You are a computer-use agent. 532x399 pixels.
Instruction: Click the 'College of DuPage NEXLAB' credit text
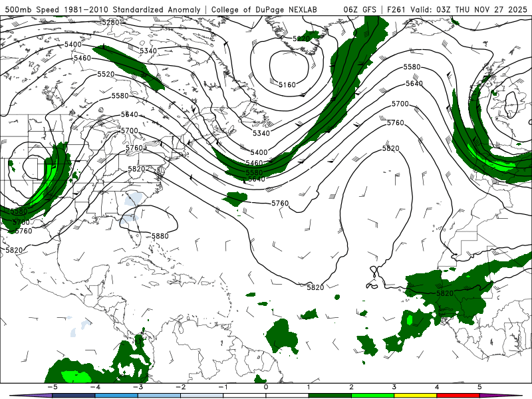click(x=264, y=9)
